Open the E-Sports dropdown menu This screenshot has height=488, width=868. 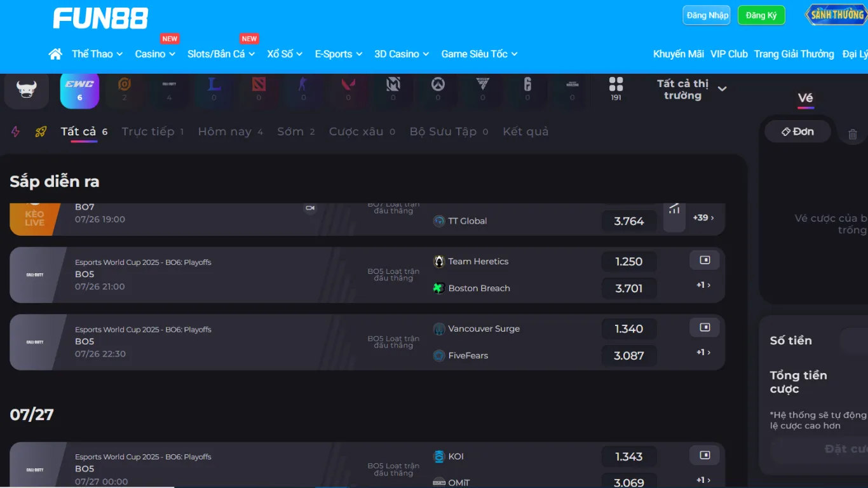[x=338, y=54]
